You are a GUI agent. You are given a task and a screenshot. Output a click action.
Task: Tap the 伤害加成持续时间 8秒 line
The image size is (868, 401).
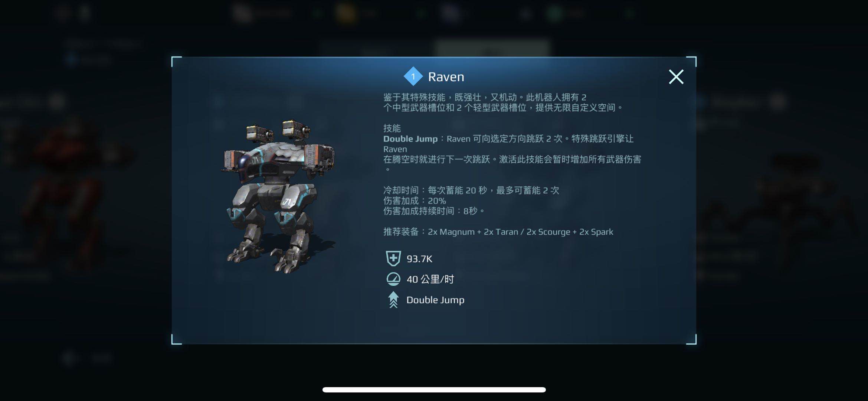tap(434, 211)
